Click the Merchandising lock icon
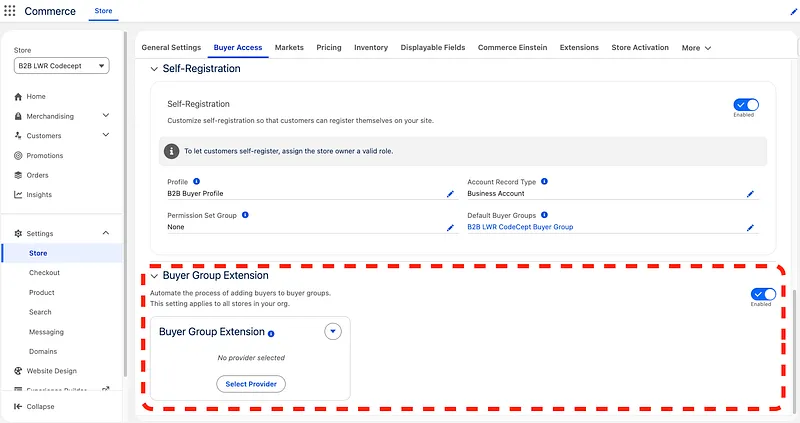 click(18, 116)
